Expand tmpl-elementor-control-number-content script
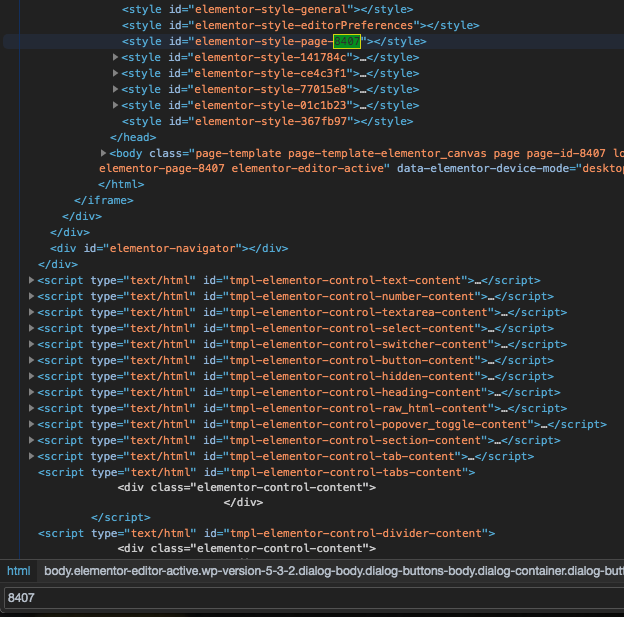 (31, 296)
